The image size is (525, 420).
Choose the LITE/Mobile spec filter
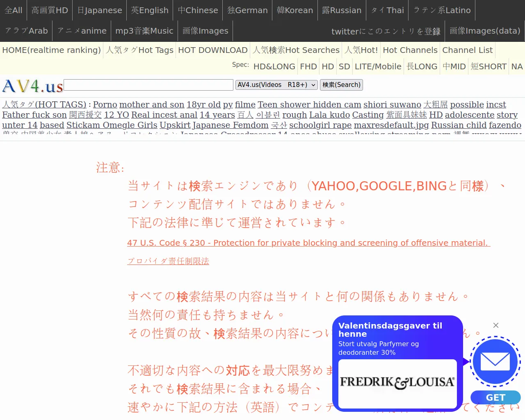pos(378,66)
